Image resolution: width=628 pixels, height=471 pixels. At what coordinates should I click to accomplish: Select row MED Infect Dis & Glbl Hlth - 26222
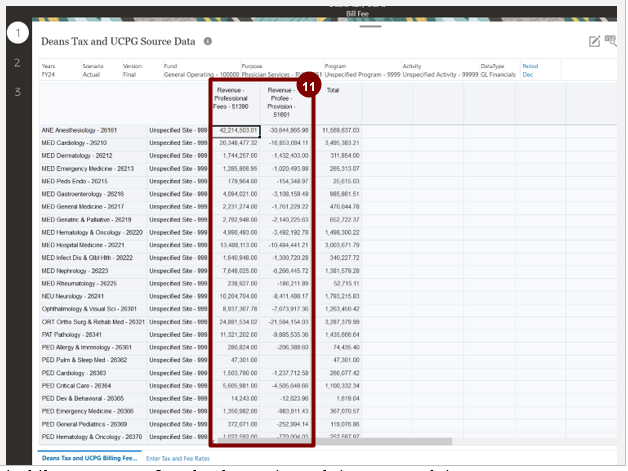[87, 258]
